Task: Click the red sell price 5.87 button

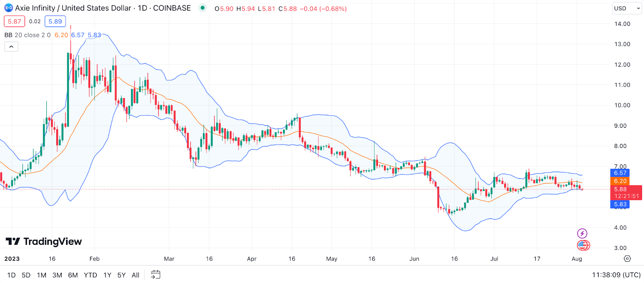Action: click(x=14, y=21)
